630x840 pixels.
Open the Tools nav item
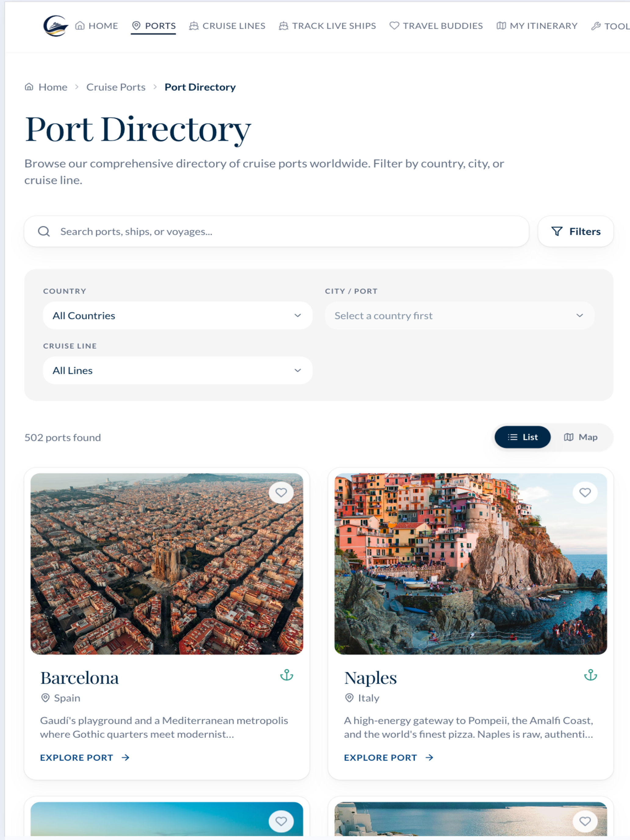[611, 26]
